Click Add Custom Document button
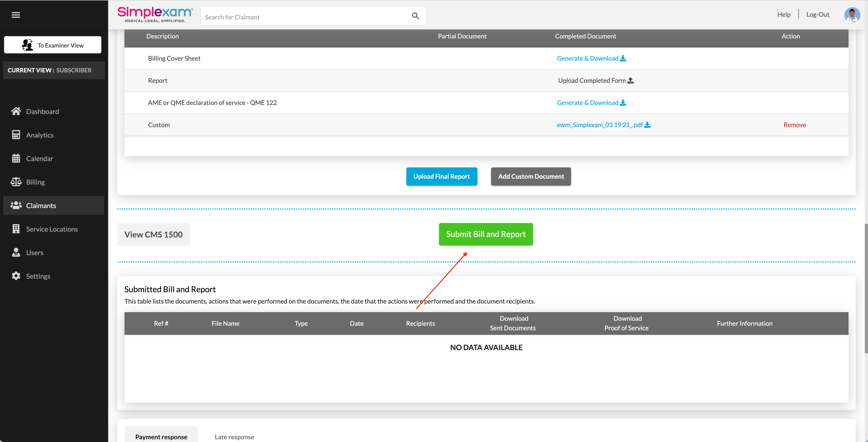 pos(531,176)
